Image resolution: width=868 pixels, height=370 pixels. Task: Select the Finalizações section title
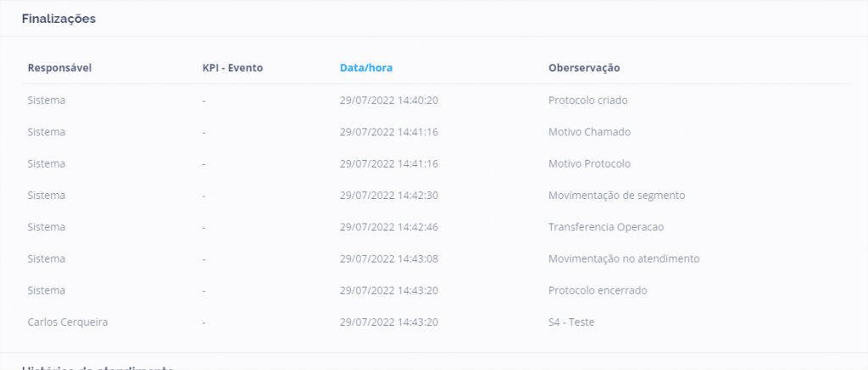click(x=58, y=19)
